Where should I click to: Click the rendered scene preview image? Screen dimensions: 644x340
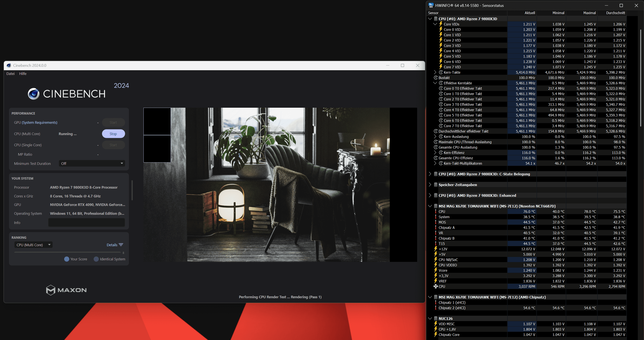click(x=280, y=185)
